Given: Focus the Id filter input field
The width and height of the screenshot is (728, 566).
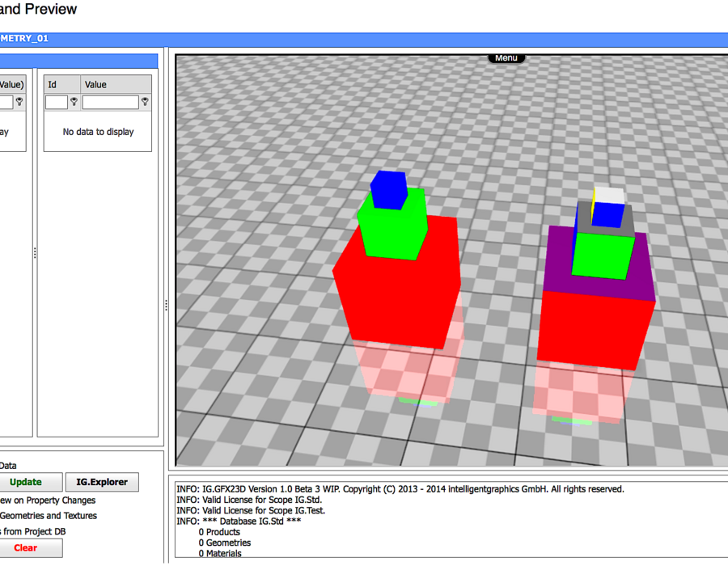Looking at the screenshot, I should point(57,102).
